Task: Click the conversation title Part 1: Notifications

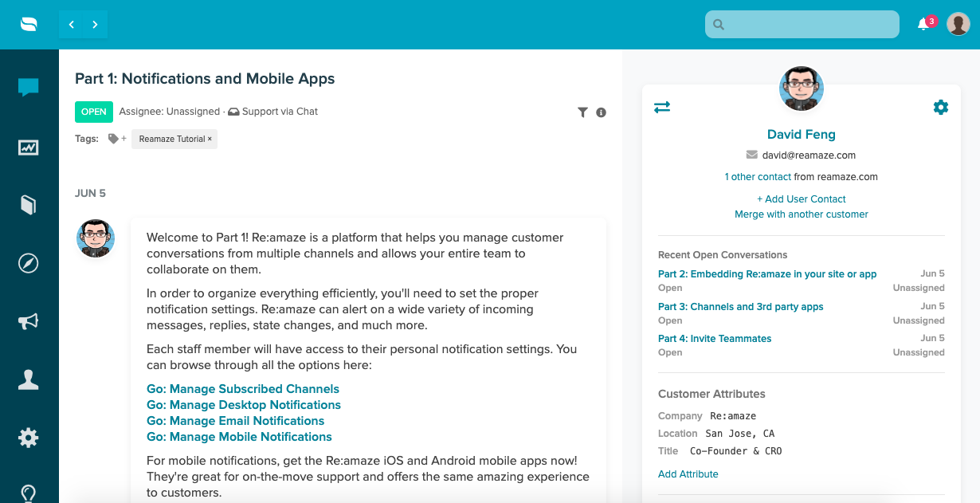Action: 205,79
